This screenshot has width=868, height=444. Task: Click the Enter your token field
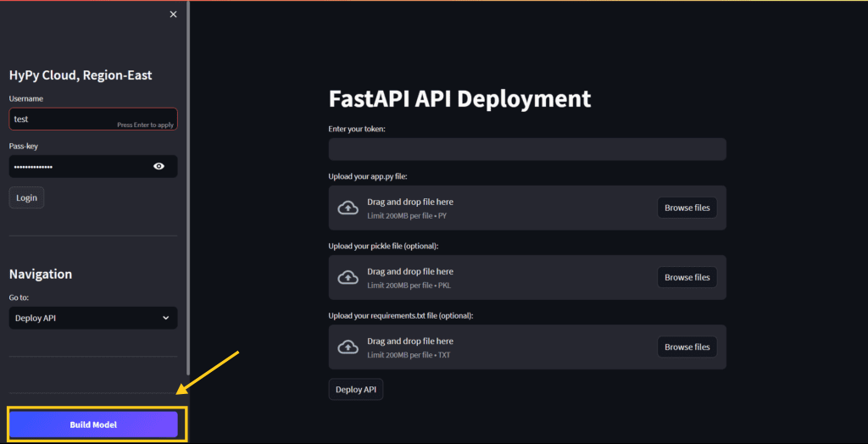pos(527,149)
